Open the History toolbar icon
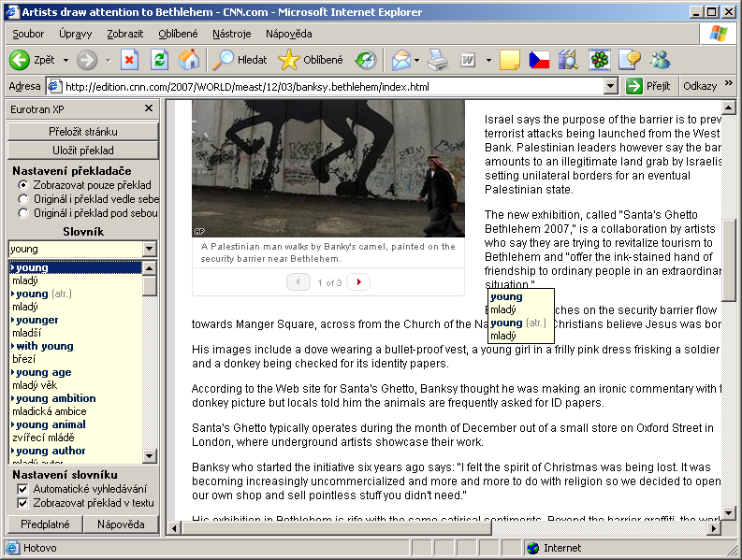Viewport: 742px width, 560px height. tap(366, 60)
